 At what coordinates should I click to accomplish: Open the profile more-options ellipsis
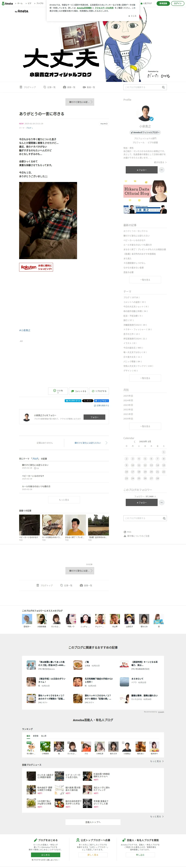pos(162,170)
